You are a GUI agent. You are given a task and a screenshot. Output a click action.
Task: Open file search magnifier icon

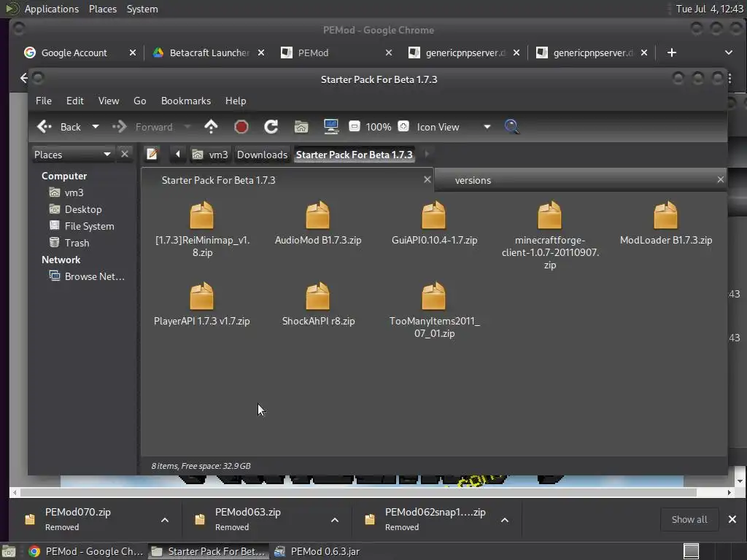[x=511, y=127]
